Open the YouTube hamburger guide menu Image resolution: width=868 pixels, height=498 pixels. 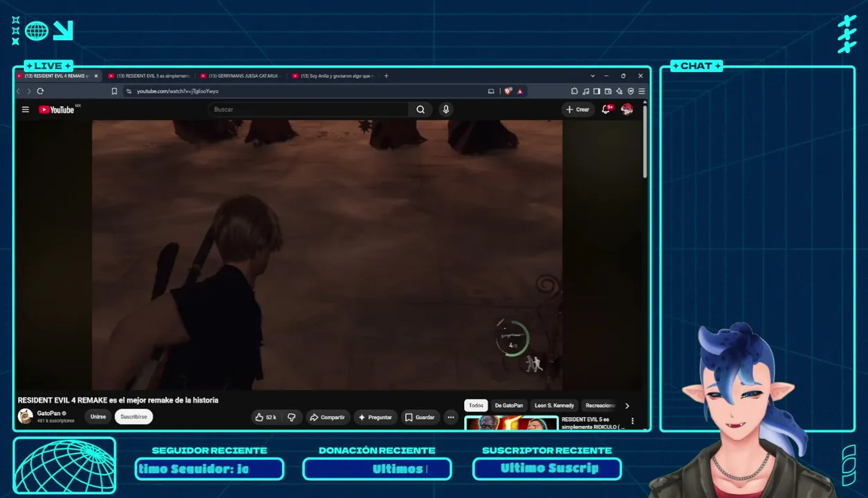pos(26,109)
